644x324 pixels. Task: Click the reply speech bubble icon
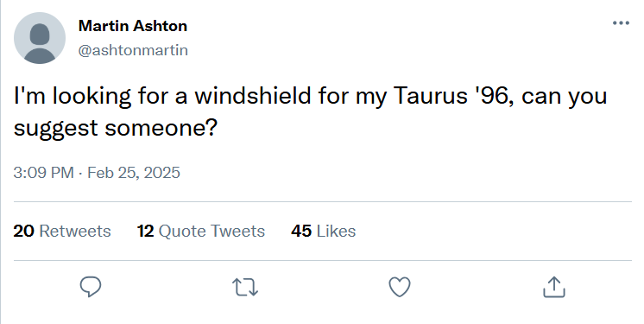pyautogui.click(x=91, y=287)
